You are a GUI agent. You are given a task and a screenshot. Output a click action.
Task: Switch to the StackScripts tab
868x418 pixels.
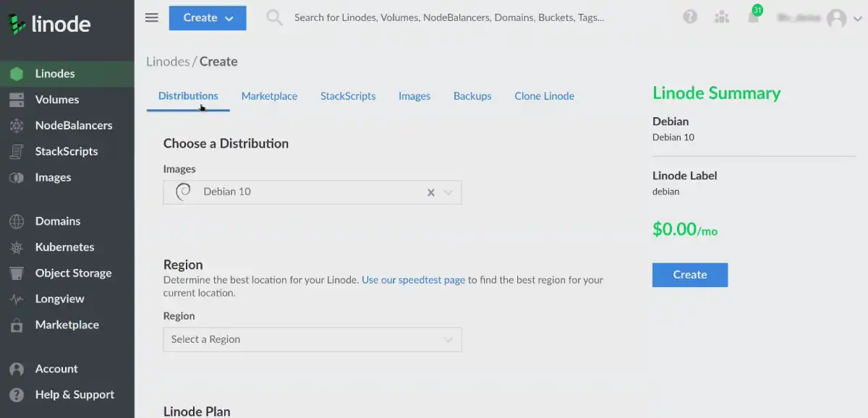(348, 96)
